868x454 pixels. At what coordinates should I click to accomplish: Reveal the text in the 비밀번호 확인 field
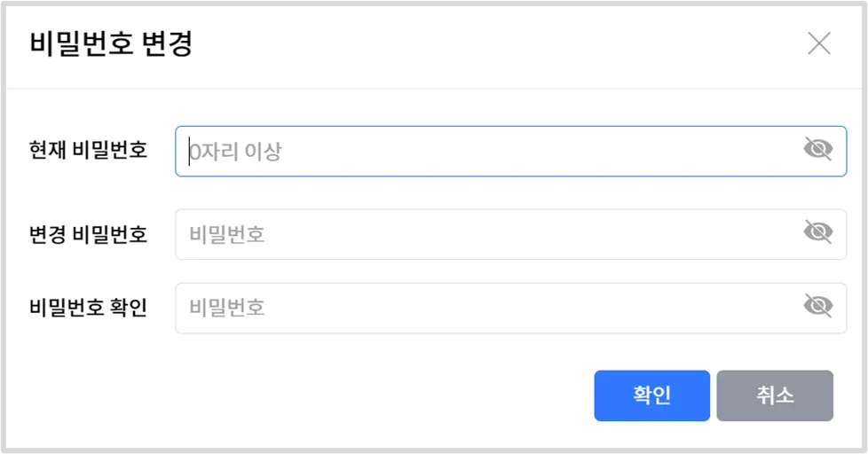[817, 306]
